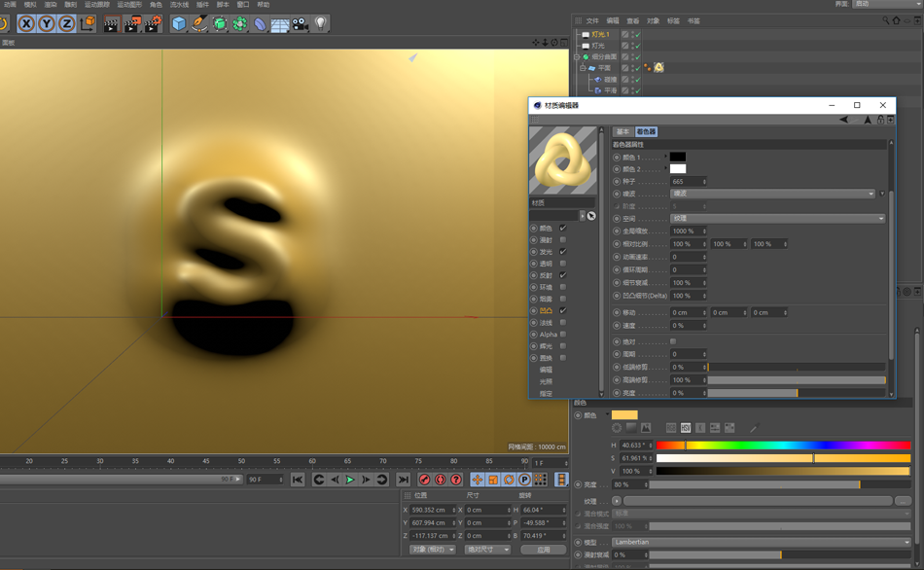Click the texture browse '...' button
924x570 pixels.
point(903,501)
